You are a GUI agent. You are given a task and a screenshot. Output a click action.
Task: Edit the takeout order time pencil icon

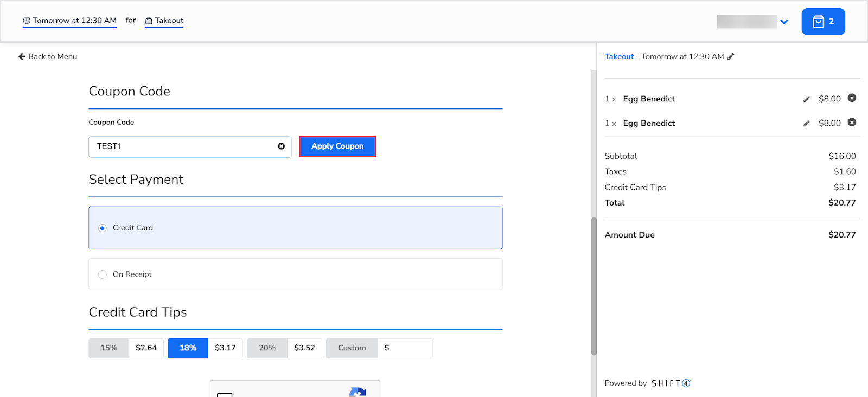pyautogui.click(x=731, y=56)
